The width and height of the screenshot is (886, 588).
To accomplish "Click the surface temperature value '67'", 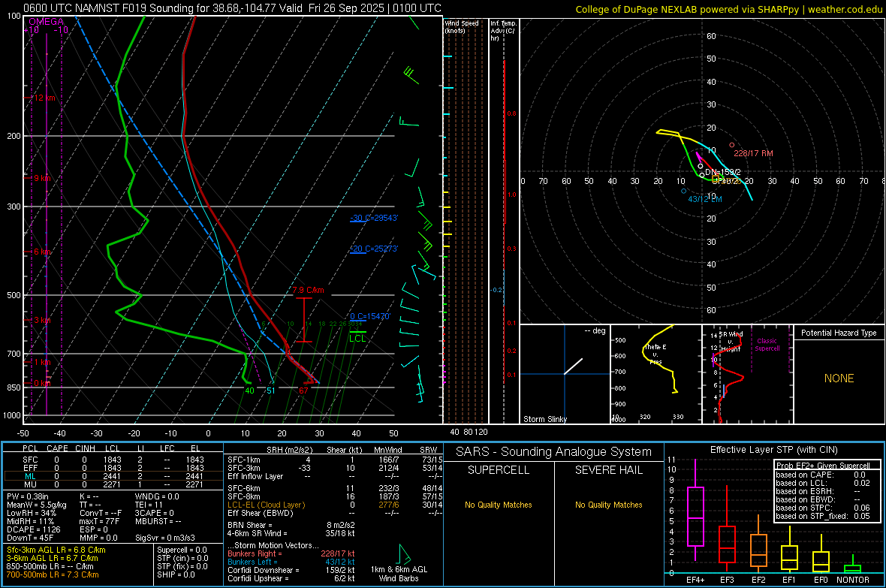I will [x=303, y=390].
